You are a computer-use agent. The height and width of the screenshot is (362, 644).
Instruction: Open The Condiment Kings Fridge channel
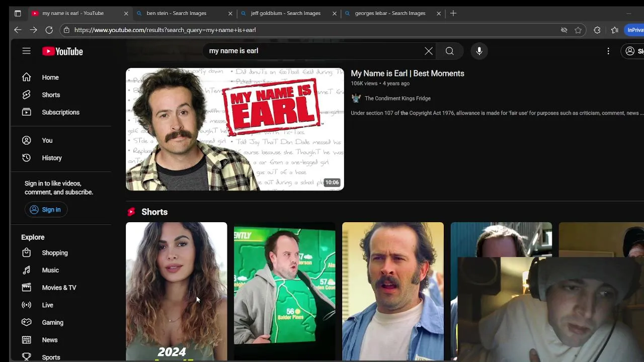[397, 99]
